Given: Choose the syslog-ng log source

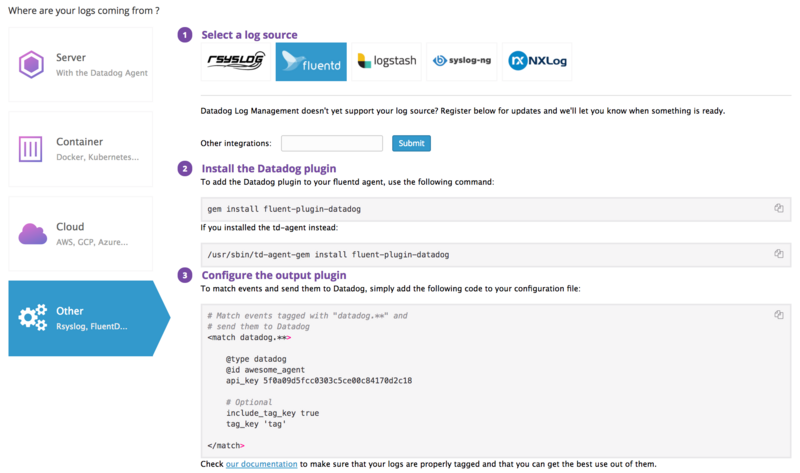Looking at the screenshot, I should pyautogui.click(x=462, y=61).
